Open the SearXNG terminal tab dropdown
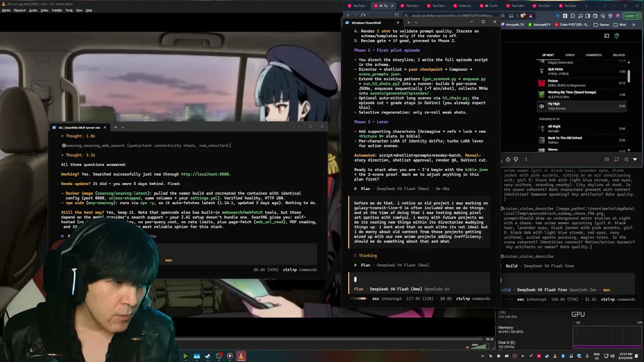This screenshot has height=362, width=644. pos(123,127)
